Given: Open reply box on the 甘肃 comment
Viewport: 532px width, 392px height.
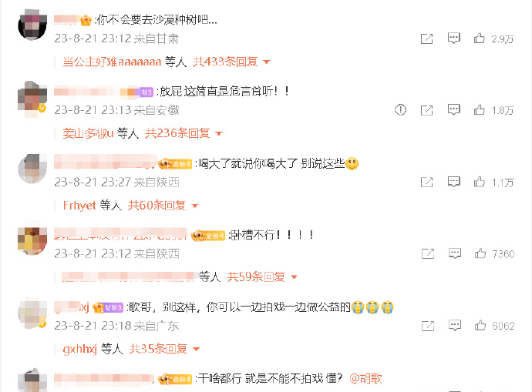Looking at the screenshot, I should (453, 39).
